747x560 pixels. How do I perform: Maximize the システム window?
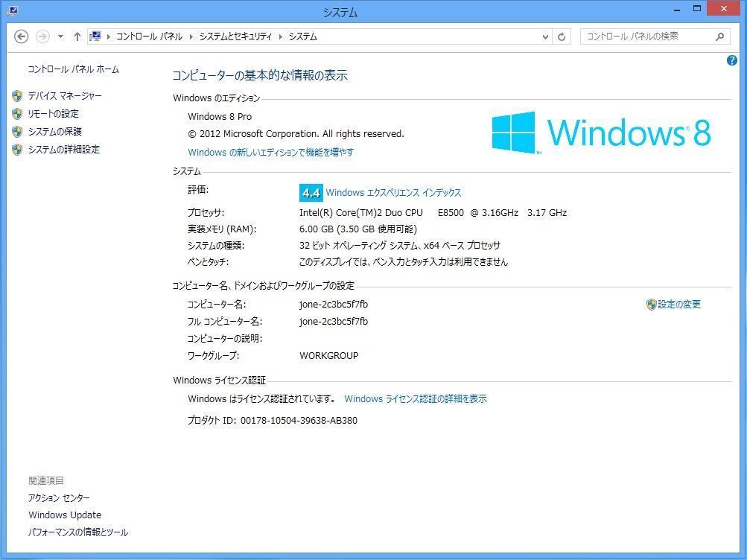pos(697,10)
